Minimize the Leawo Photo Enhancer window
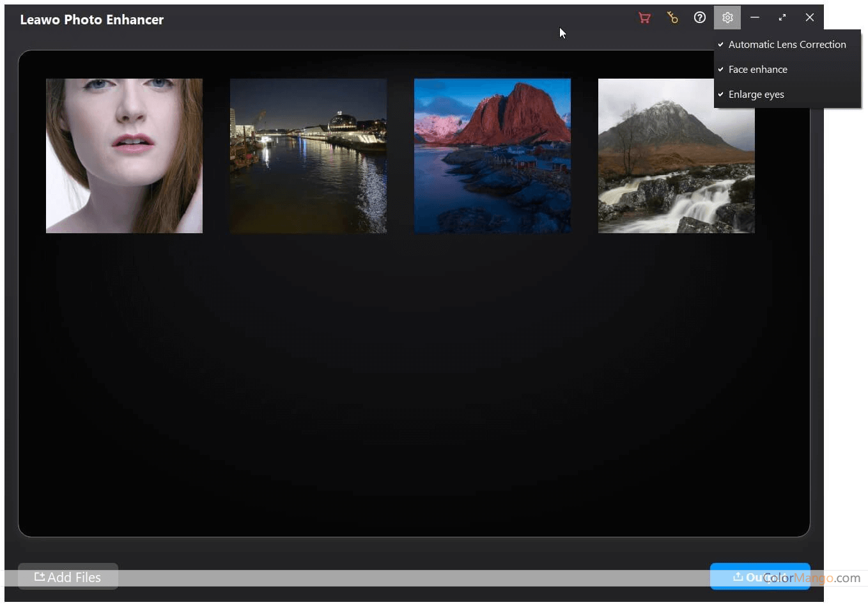The height and width of the screenshot is (607, 868). coord(755,18)
